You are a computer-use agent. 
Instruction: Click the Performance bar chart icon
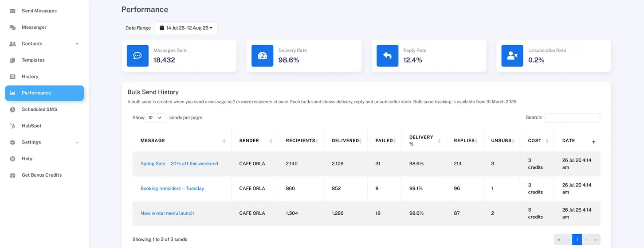12,93
